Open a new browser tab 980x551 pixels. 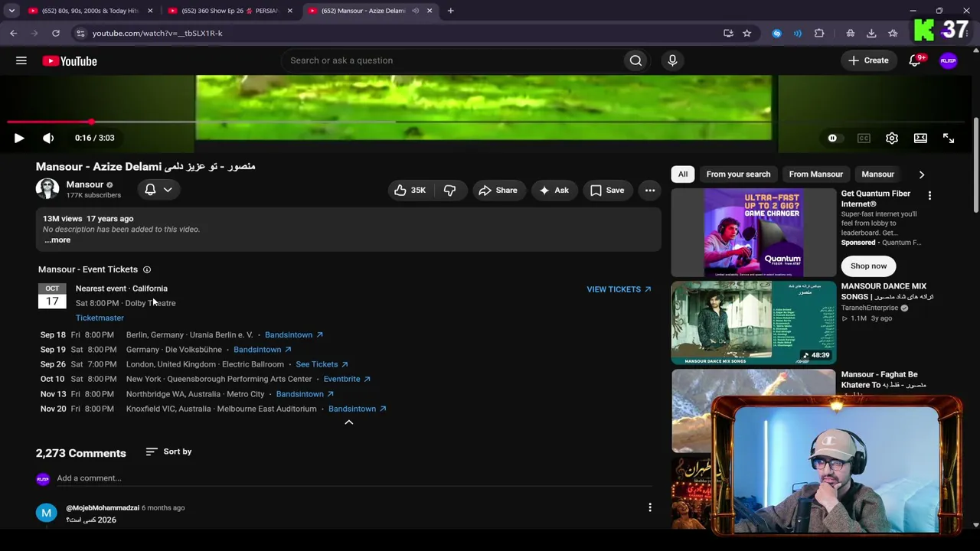point(450,11)
